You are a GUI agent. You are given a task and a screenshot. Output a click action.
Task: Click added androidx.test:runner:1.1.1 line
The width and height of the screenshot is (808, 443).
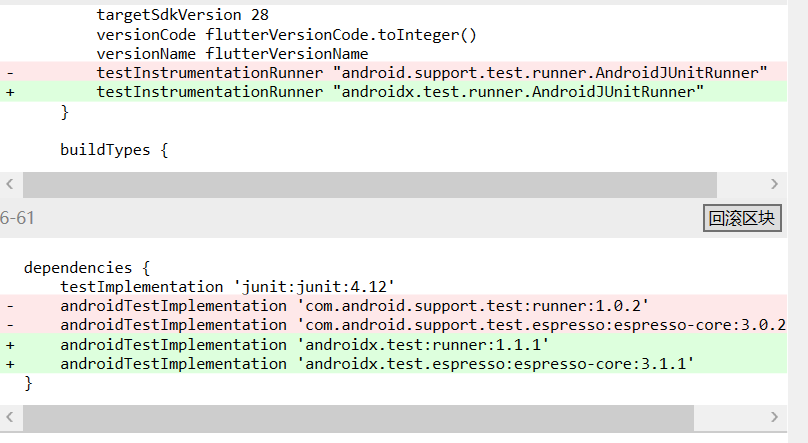(x=393, y=344)
